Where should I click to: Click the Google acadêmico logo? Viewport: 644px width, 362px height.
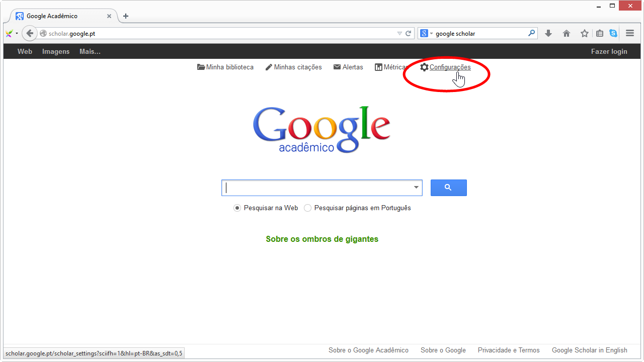321,129
